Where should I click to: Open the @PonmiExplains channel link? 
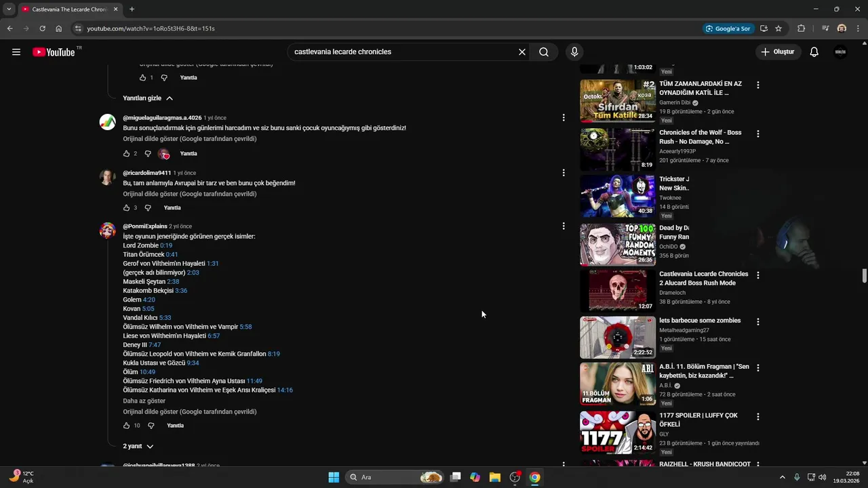point(145,226)
